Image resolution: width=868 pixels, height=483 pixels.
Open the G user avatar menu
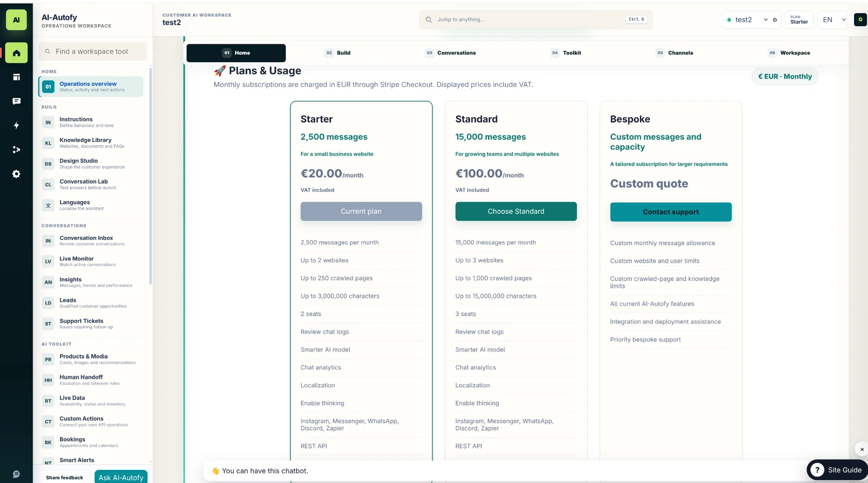[860, 20]
